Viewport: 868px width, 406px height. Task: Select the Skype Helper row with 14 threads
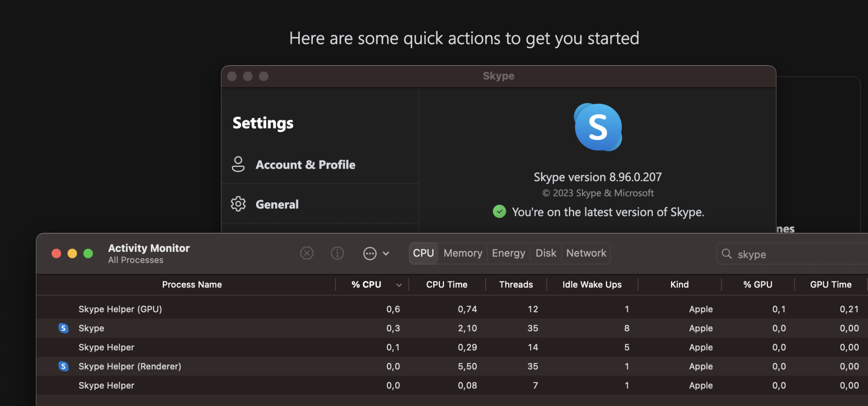[x=452, y=347]
